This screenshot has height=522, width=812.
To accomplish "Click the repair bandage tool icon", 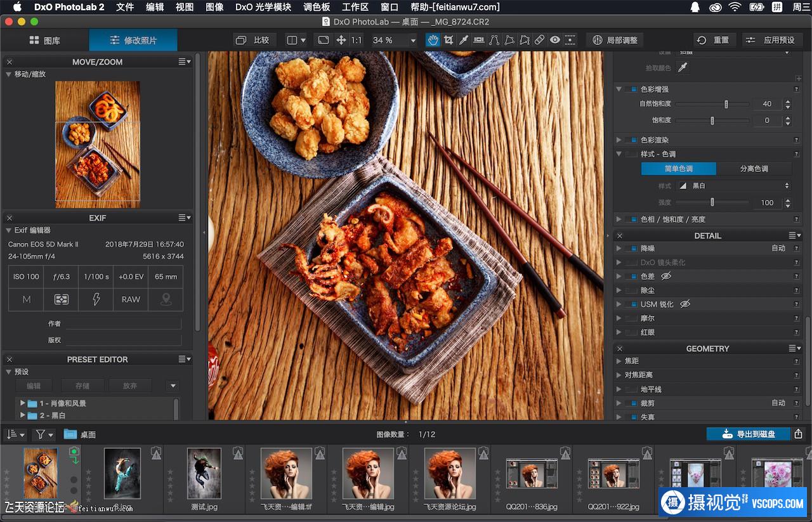I will (540, 40).
